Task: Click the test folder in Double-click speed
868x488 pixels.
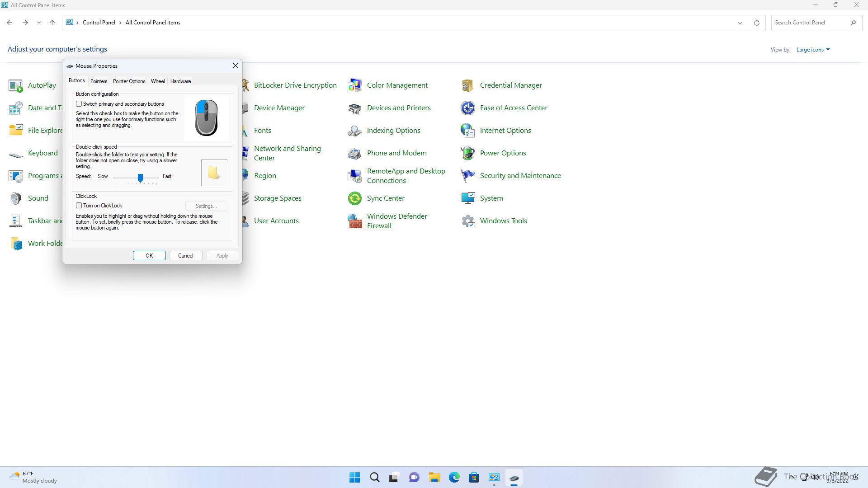Action: 214,173
